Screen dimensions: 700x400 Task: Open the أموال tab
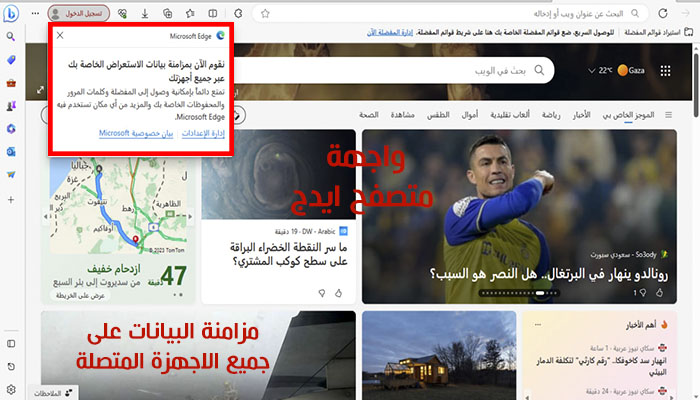click(x=470, y=115)
